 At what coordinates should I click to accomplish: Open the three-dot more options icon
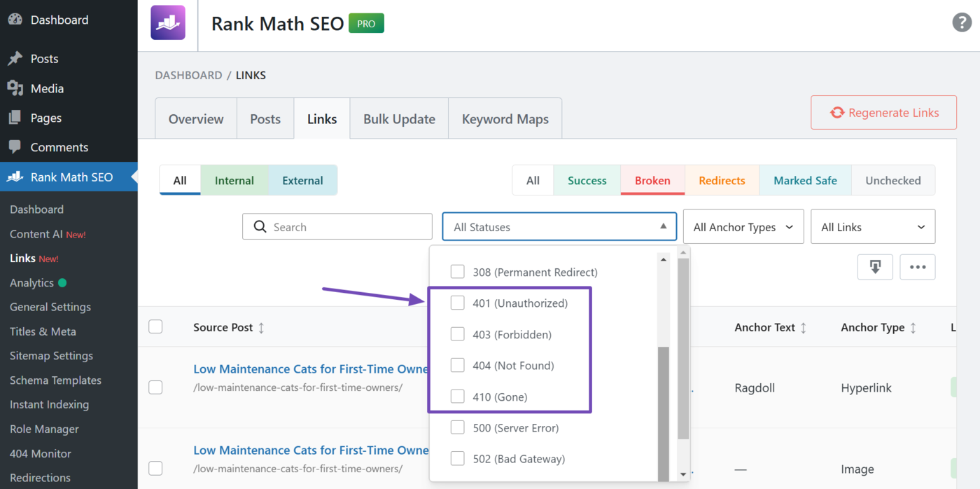(918, 267)
